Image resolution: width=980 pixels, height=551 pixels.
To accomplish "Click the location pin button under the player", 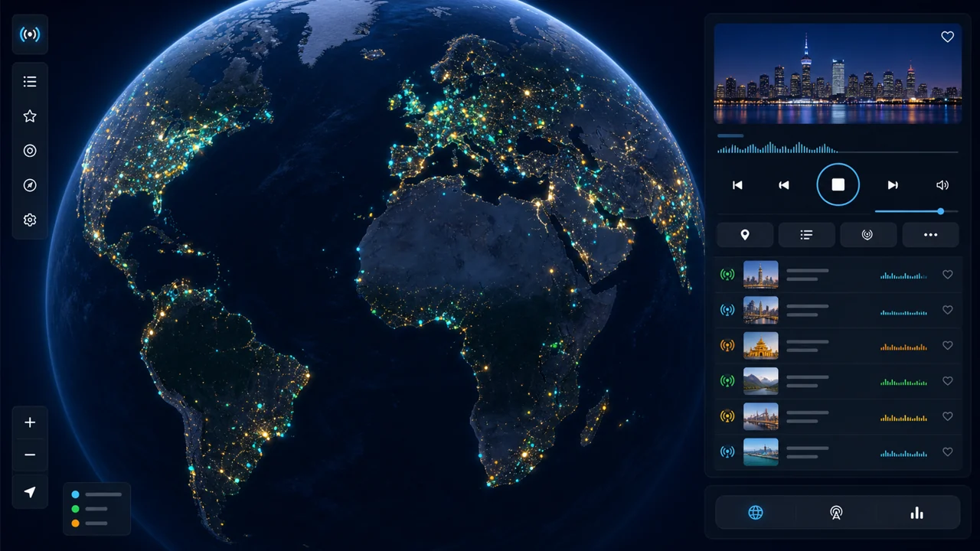I will point(745,235).
